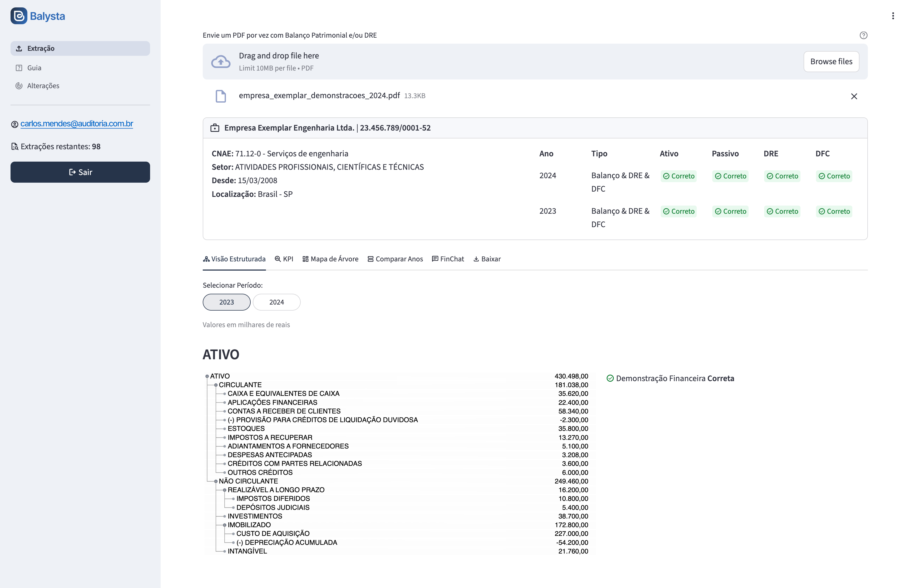Click the briefcase icon by the company name
The width and height of the screenshot is (910, 588).
pyautogui.click(x=215, y=128)
